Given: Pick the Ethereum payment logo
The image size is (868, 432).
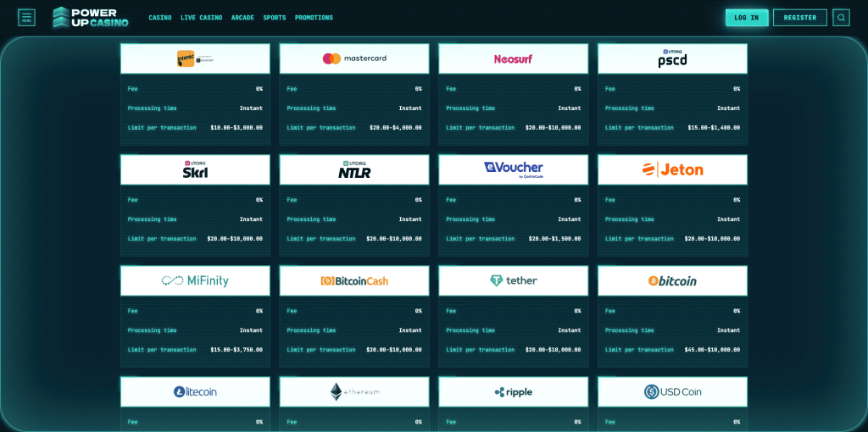Looking at the screenshot, I should (354, 392).
